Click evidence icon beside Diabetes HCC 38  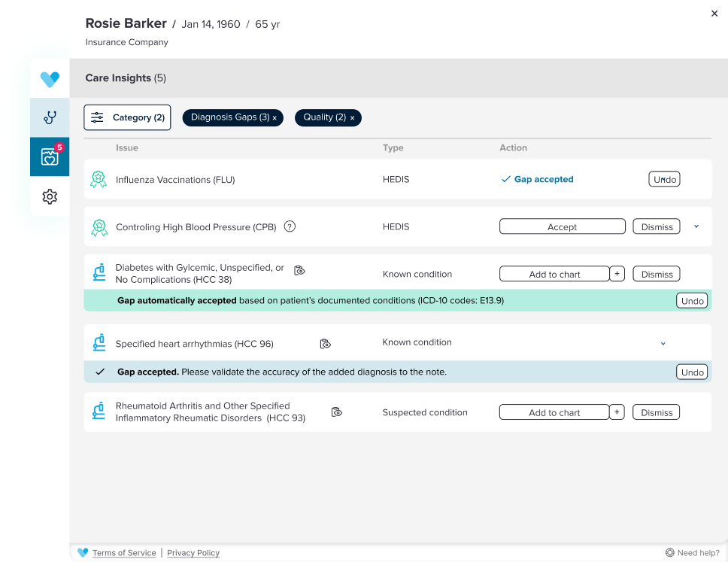299,271
